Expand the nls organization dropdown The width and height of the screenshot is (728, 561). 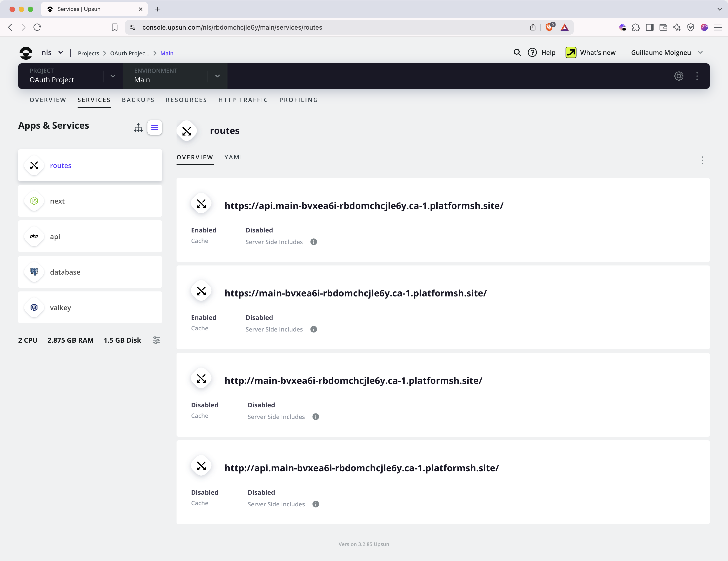[x=61, y=52]
